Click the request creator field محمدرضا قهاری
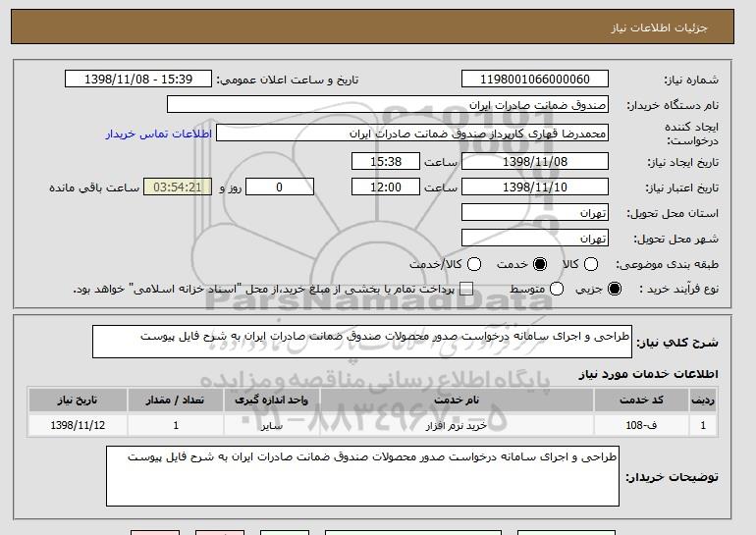Viewport: 756px width, 535px height. click(412, 134)
